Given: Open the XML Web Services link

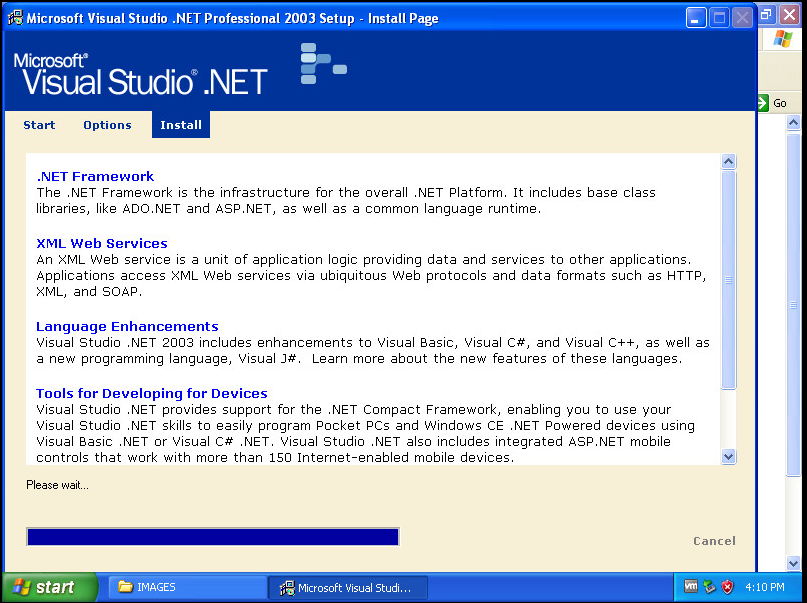Looking at the screenshot, I should (102, 243).
